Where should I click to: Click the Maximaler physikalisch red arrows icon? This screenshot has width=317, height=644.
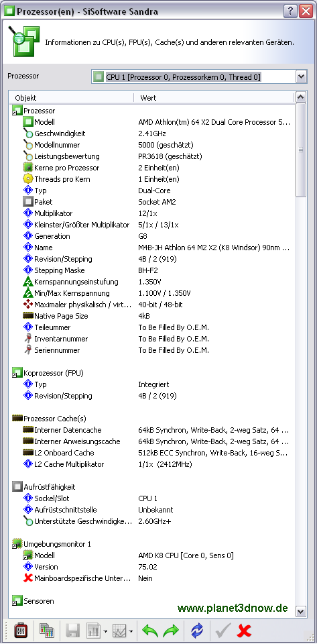[28, 305]
